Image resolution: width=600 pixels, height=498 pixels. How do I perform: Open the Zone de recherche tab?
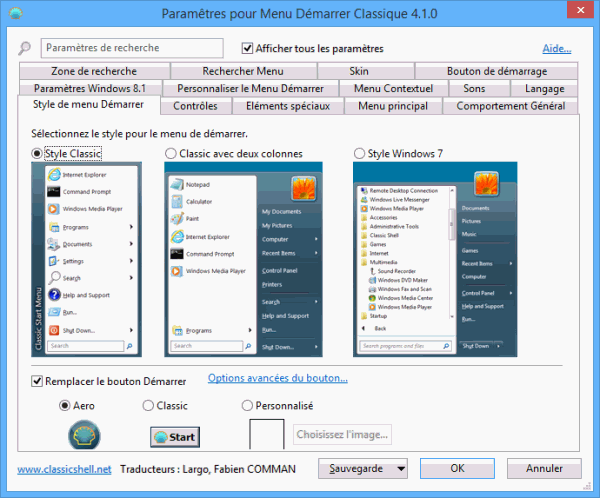point(94,71)
